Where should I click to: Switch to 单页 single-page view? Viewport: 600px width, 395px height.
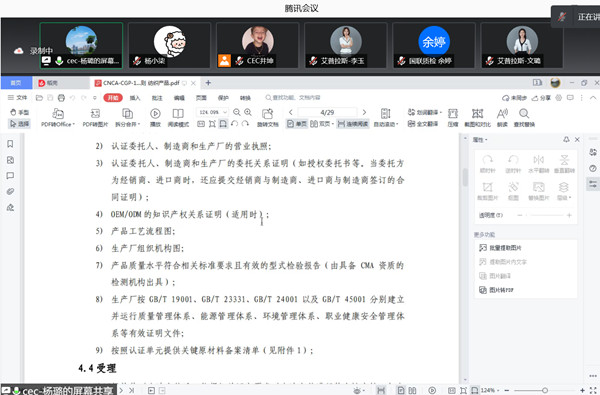(x=297, y=124)
